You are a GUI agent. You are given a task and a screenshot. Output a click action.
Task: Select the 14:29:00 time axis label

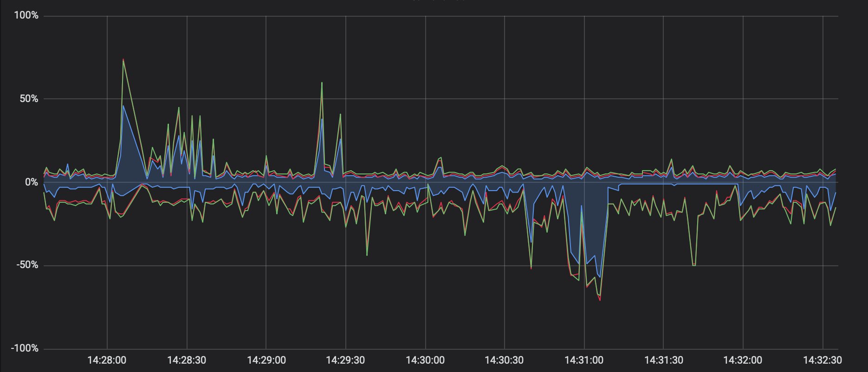[x=266, y=360]
